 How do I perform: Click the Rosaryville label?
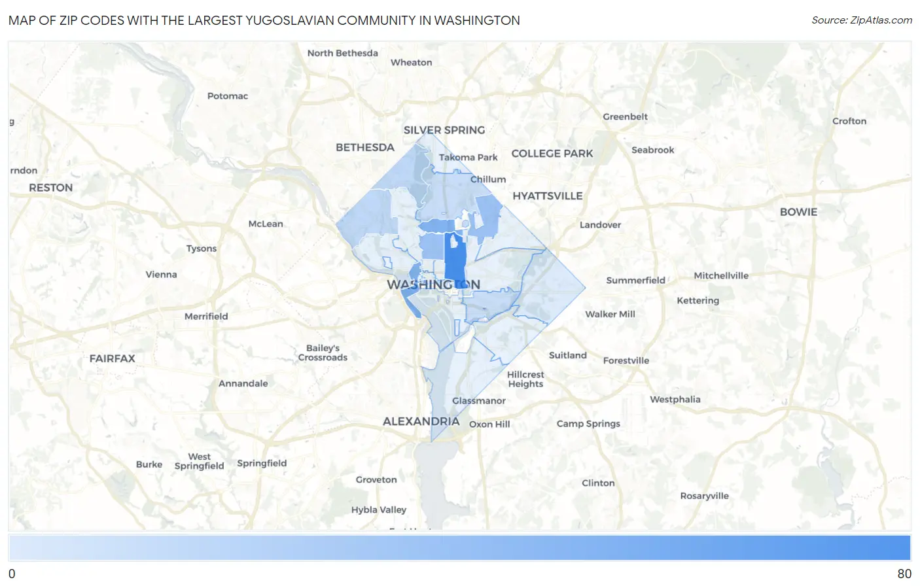705,496
